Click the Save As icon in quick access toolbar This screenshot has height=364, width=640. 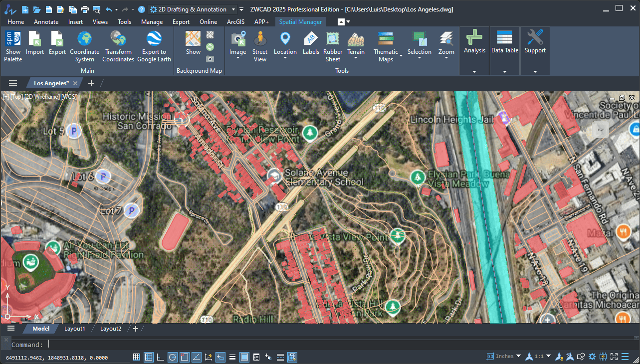click(60, 9)
